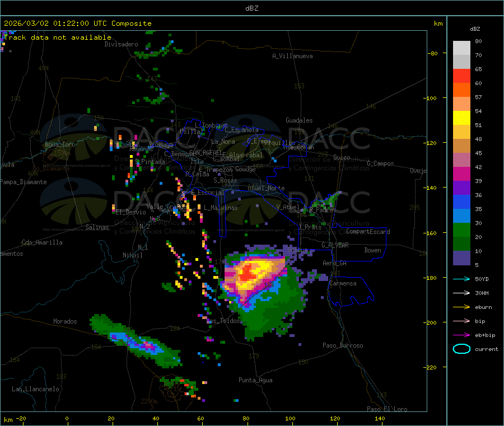Click the 'Pampa_Diamante' map label
The image size is (504, 426).
point(24,182)
